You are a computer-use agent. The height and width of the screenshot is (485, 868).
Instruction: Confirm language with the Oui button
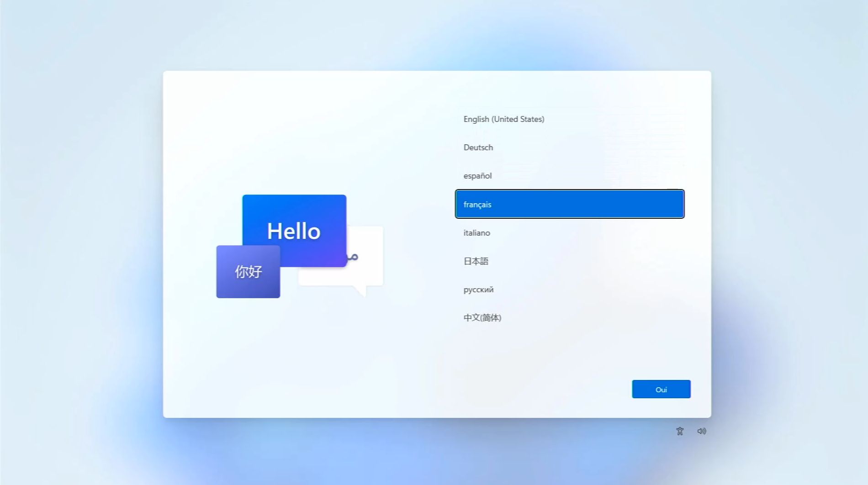(661, 390)
